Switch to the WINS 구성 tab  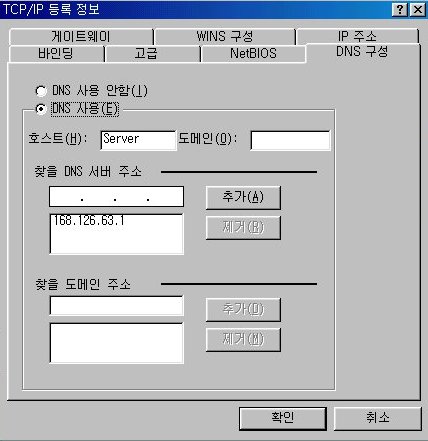click(225, 36)
